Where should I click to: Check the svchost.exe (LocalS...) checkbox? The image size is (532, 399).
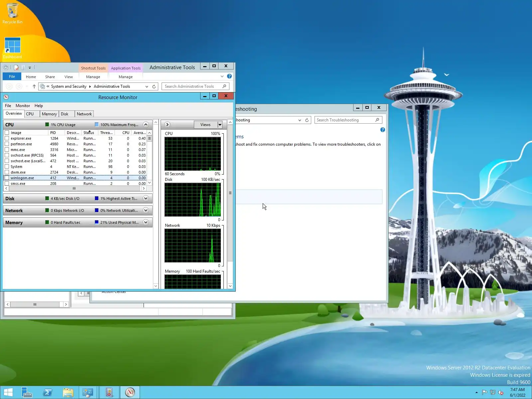[x=7, y=161]
